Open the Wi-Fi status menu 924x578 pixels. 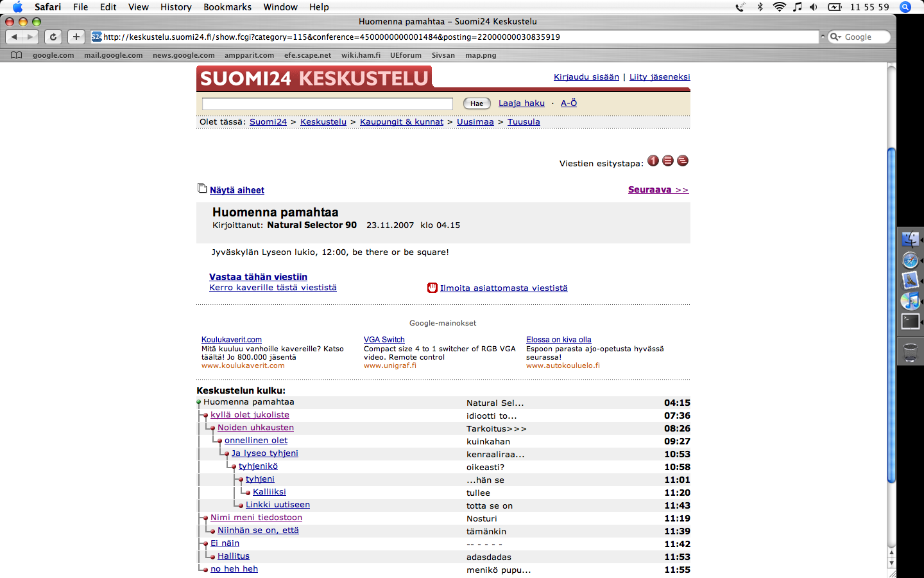point(780,7)
